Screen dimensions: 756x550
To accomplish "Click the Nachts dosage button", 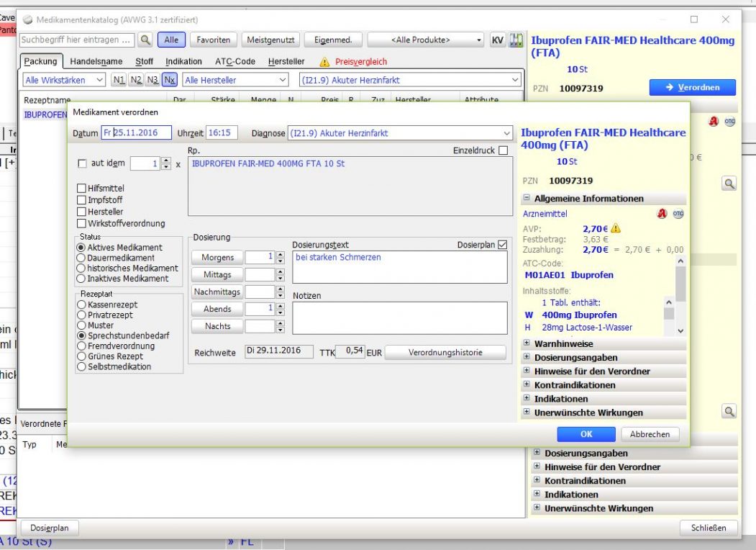I will pyautogui.click(x=217, y=326).
